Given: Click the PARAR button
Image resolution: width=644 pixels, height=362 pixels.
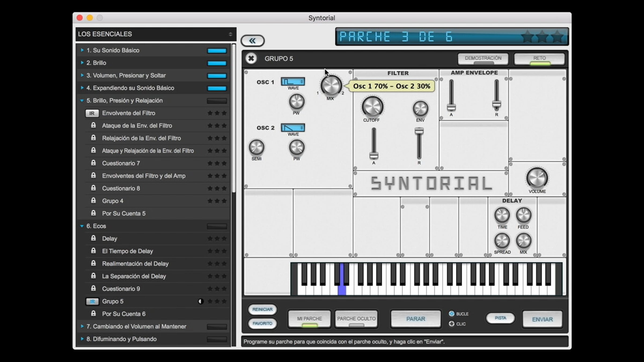Looking at the screenshot, I should pyautogui.click(x=415, y=319).
